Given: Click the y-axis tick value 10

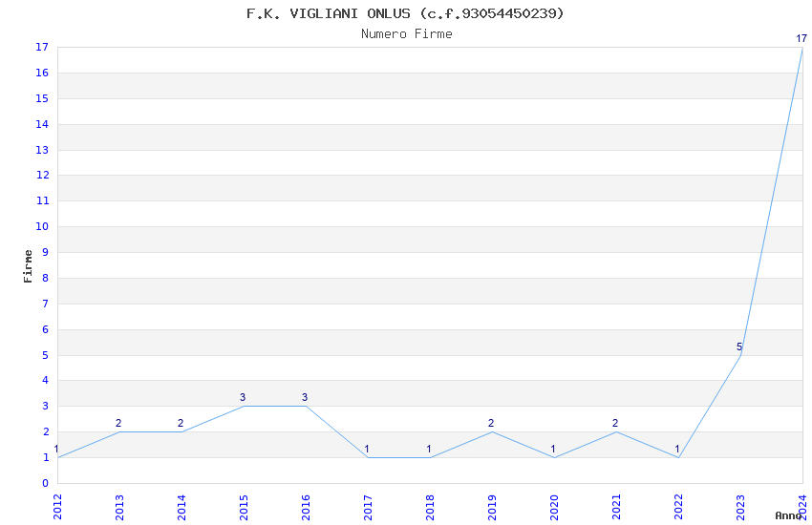Looking at the screenshot, I should (42, 226).
